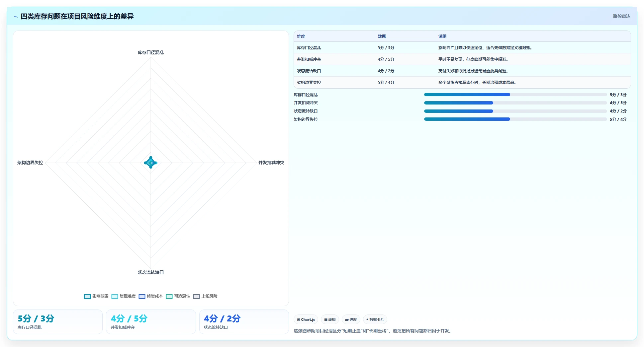Select the 状态流转缺口 progress bar
Screen dimensions: 644x347
pyautogui.click(x=515, y=111)
